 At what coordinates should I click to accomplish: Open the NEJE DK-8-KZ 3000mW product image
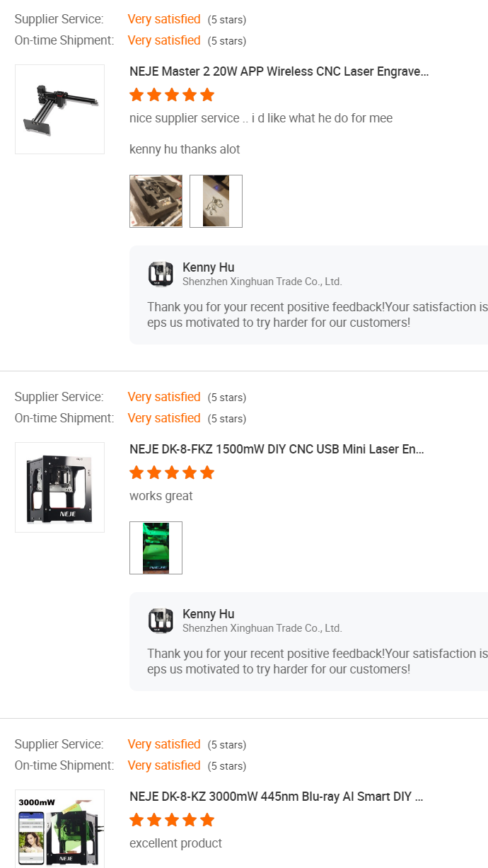(x=59, y=828)
